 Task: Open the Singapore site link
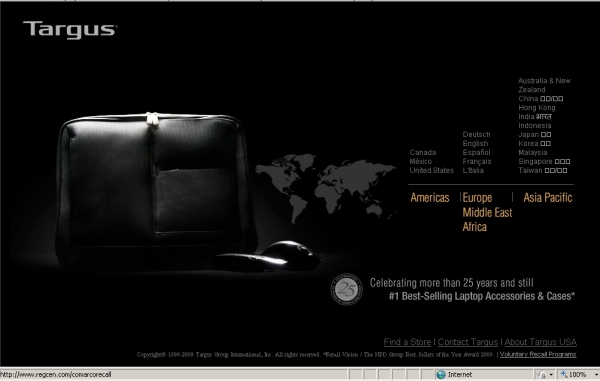click(x=544, y=161)
